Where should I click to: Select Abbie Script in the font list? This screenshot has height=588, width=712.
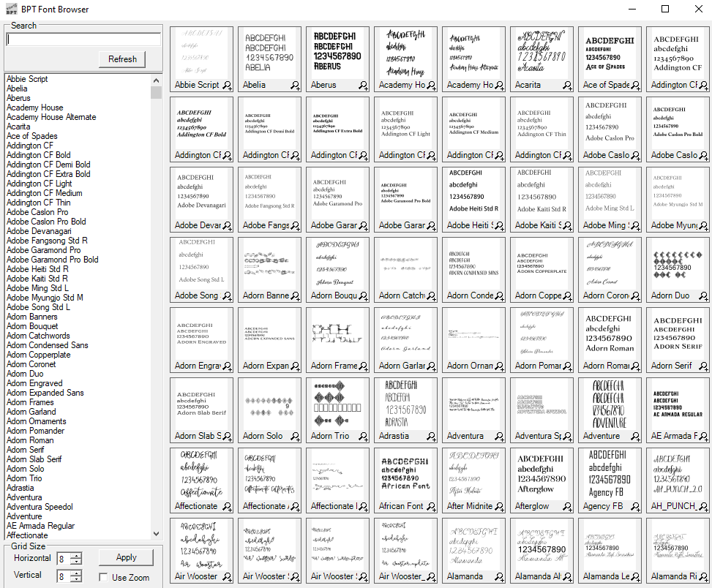27,79
